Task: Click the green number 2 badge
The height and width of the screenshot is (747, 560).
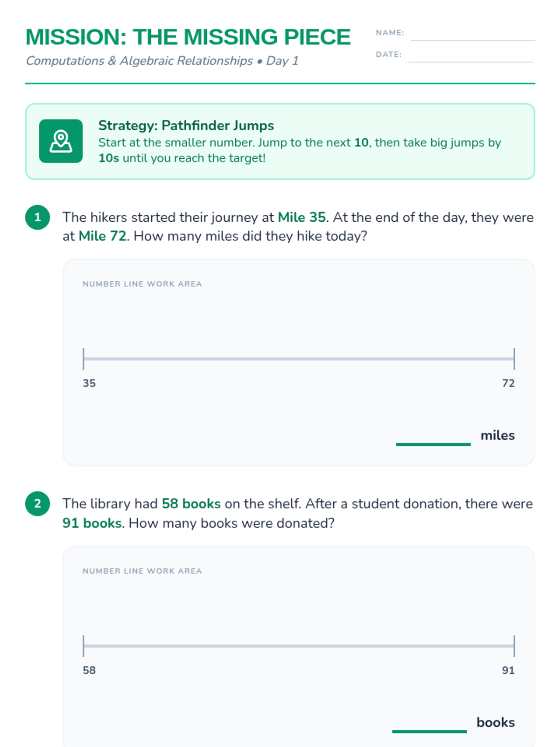Action: 37,504
